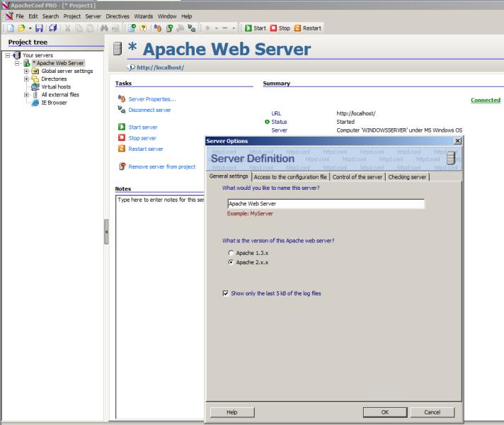Click the IE Browser tree icon
The width and height of the screenshot is (504, 425).
pos(35,103)
